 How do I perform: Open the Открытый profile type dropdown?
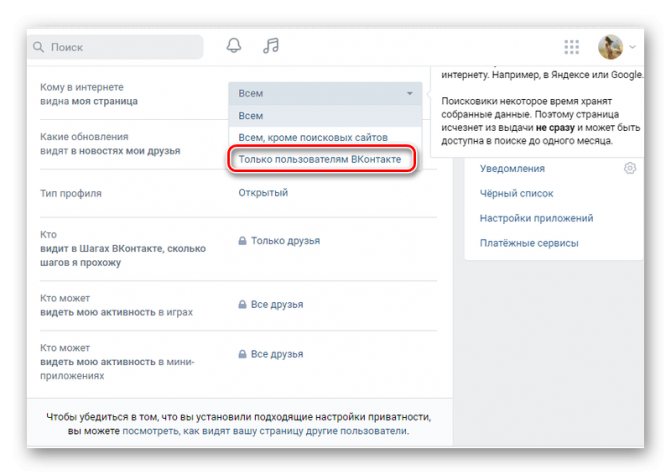pyautogui.click(x=263, y=193)
